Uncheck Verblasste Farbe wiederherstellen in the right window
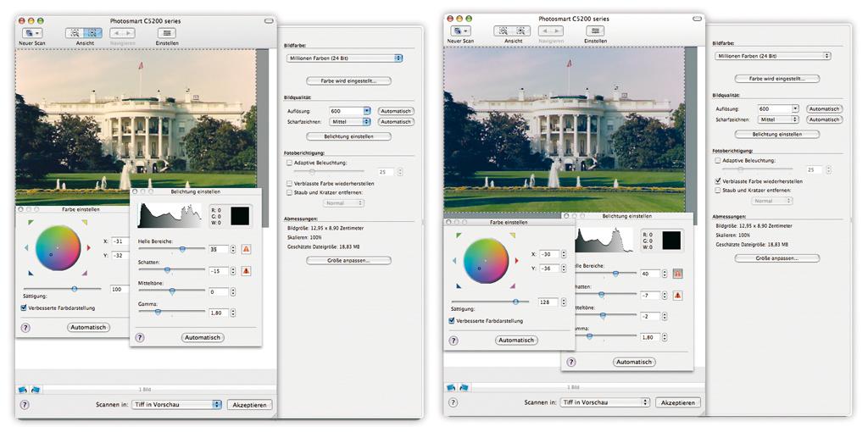868x432 pixels. [x=718, y=181]
